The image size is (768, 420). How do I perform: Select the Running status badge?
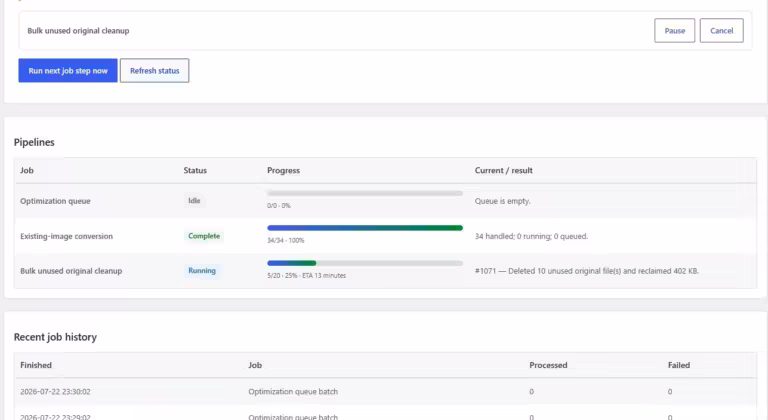click(202, 271)
